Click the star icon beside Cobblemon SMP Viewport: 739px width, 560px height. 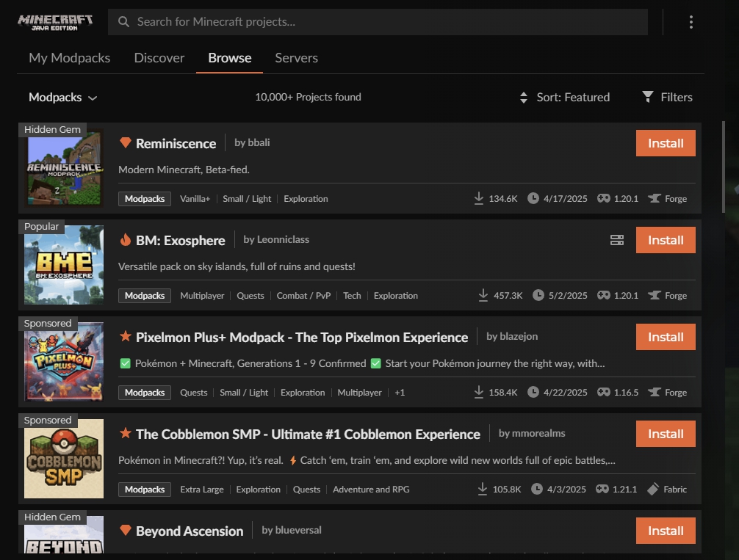pyautogui.click(x=126, y=433)
